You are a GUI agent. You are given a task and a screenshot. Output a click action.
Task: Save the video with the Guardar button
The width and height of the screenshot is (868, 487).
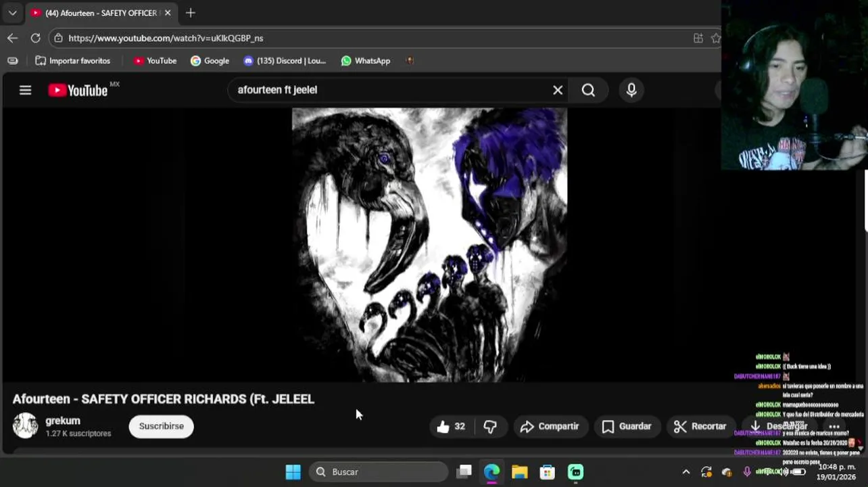[x=627, y=426]
